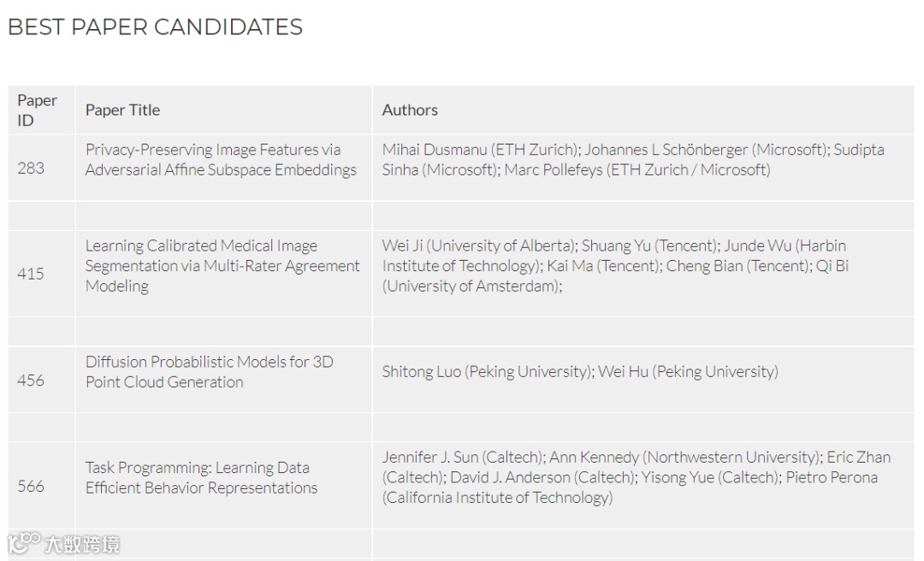Select the Paper Title column header
Image resolution: width=924 pixels, height=561 pixels.
tap(122, 110)
